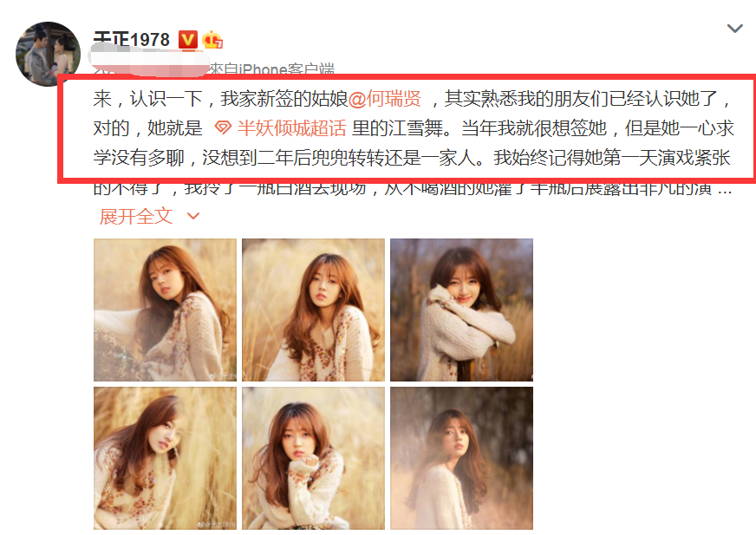Open the 于正1978 username link
Viewport: 756px width, 535px height.
131,40
